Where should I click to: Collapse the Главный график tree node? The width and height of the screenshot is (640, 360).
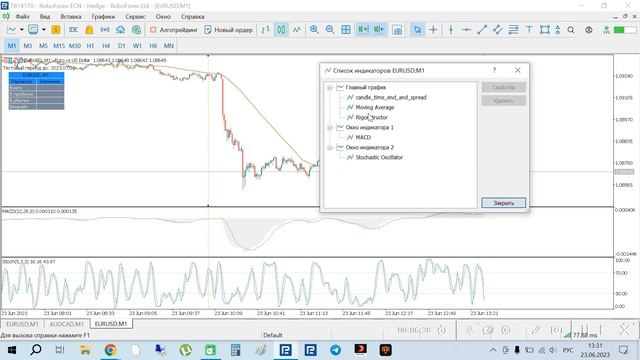coord(330,87)
